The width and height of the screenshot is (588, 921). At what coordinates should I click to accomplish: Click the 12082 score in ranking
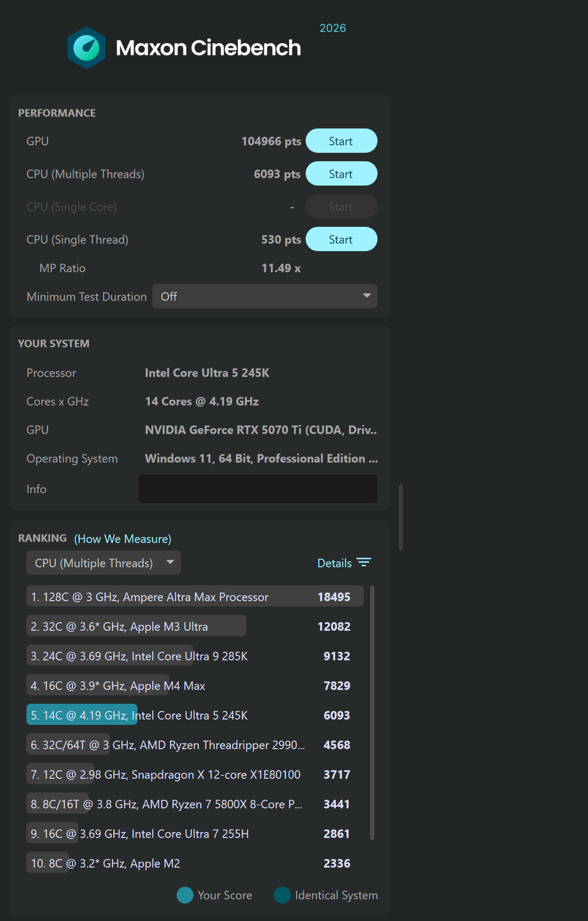pos(334,627)
